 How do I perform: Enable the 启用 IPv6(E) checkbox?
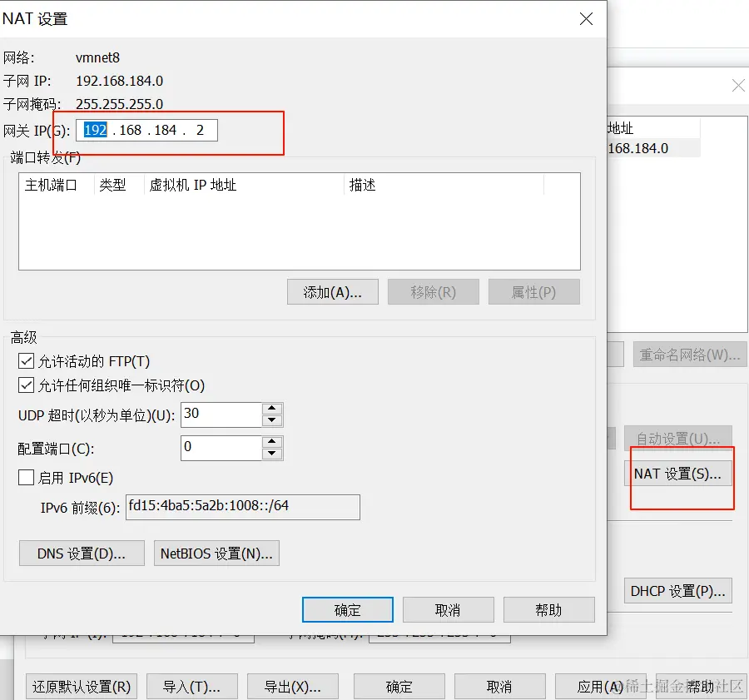pyautogui.click(x=27, y=477)
